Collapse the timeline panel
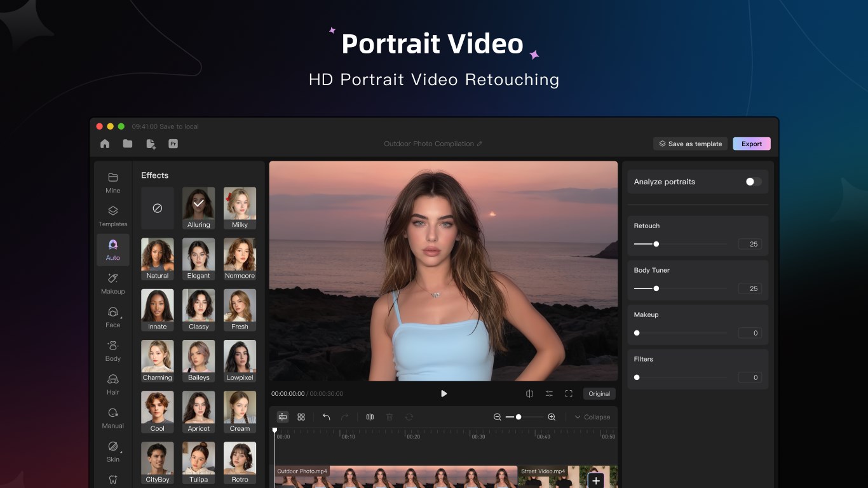The width and height of the screenshot is (868, 488). 592,417
